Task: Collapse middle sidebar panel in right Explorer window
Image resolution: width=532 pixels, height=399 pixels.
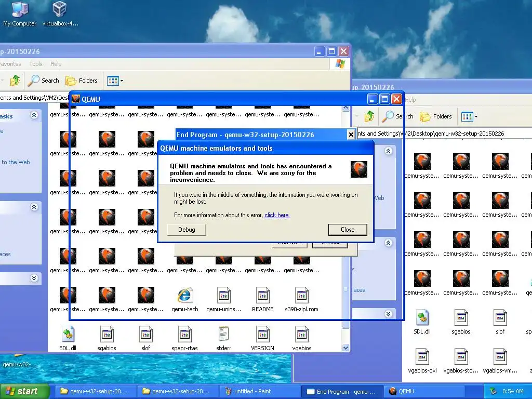Action: pos(389,243)
